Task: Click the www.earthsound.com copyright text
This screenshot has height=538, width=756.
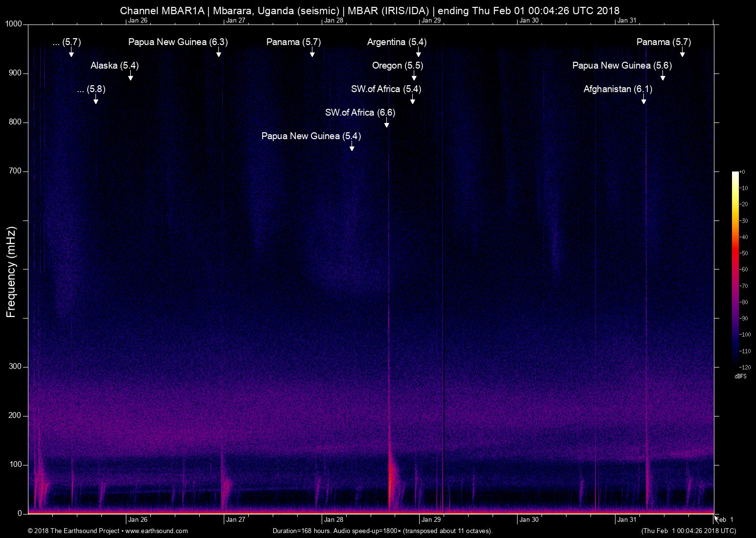Action: [108, 531]
